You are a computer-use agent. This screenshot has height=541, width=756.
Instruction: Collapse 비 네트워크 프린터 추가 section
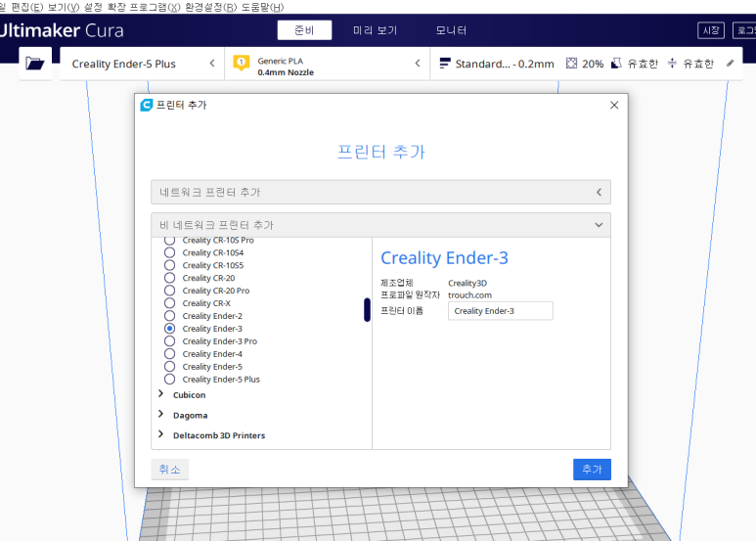point(380,225)
